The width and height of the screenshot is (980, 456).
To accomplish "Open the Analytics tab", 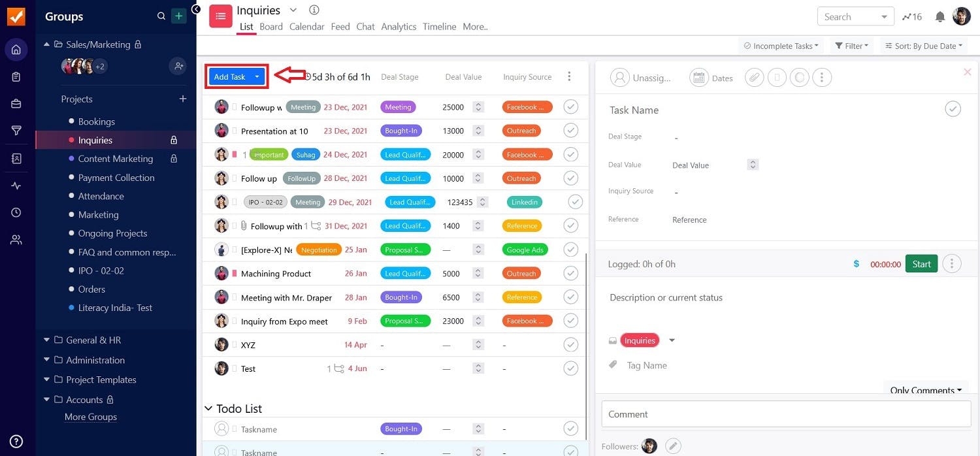I will pos(399,27).
